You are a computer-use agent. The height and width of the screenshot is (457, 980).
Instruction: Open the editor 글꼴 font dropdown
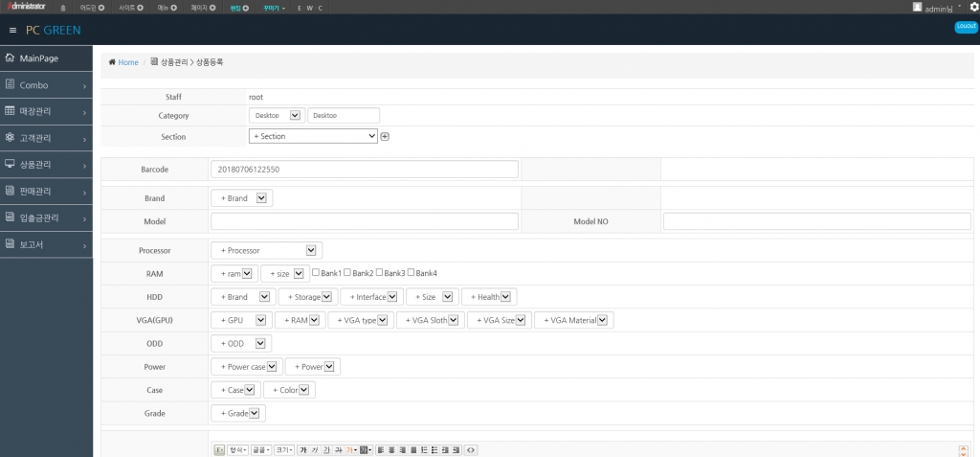pyautogui.click(x=260, y=450)
